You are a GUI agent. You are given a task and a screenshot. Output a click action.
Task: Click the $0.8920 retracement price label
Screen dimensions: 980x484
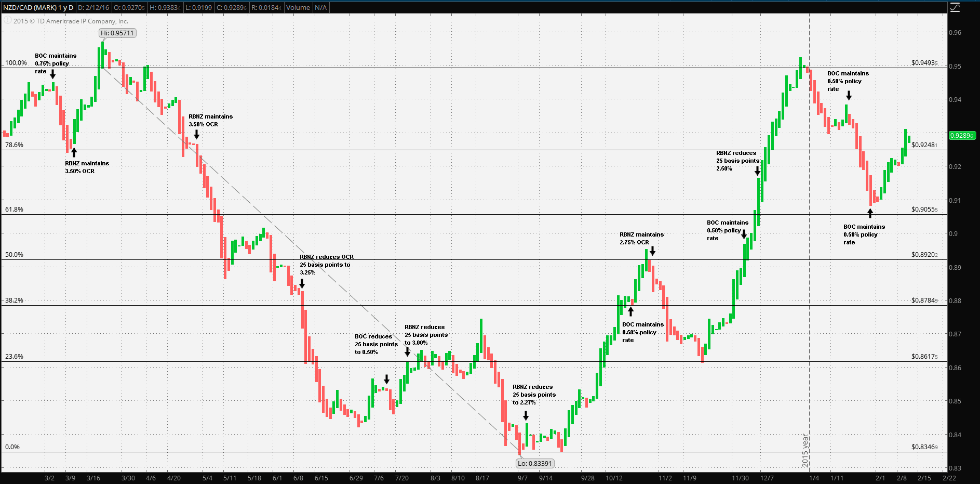click(x=924, y=255)
